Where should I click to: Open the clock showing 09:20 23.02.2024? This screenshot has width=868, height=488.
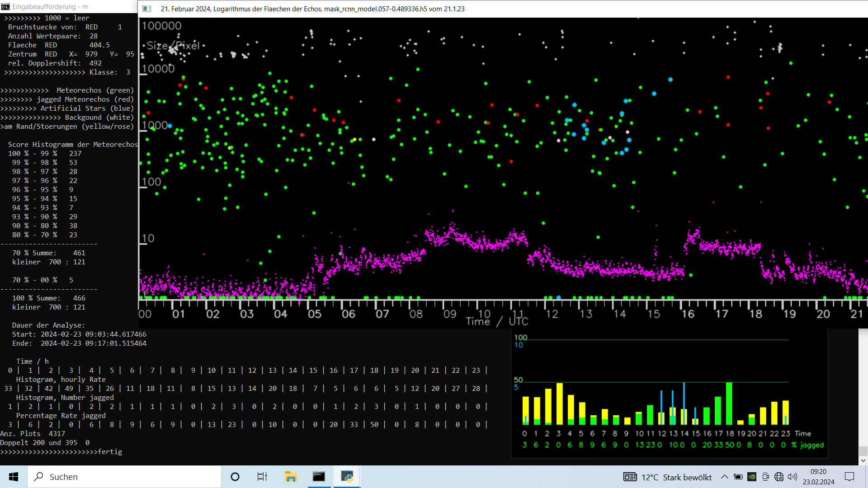point(818,477)
